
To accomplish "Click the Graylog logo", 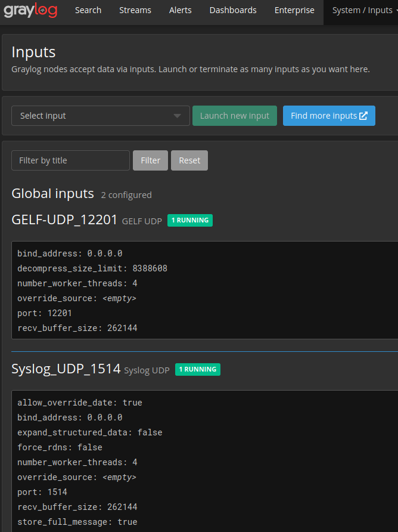I will [x=30, y=10].
